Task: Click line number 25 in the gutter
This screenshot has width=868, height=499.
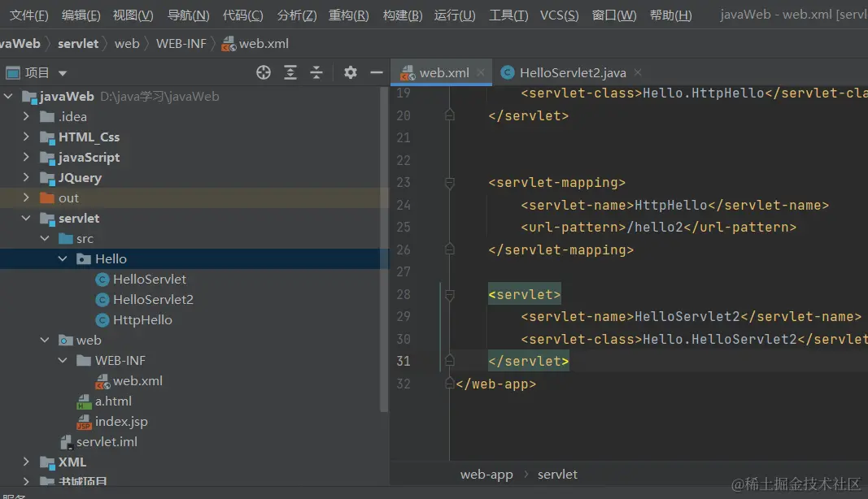Action: point(403,228)
